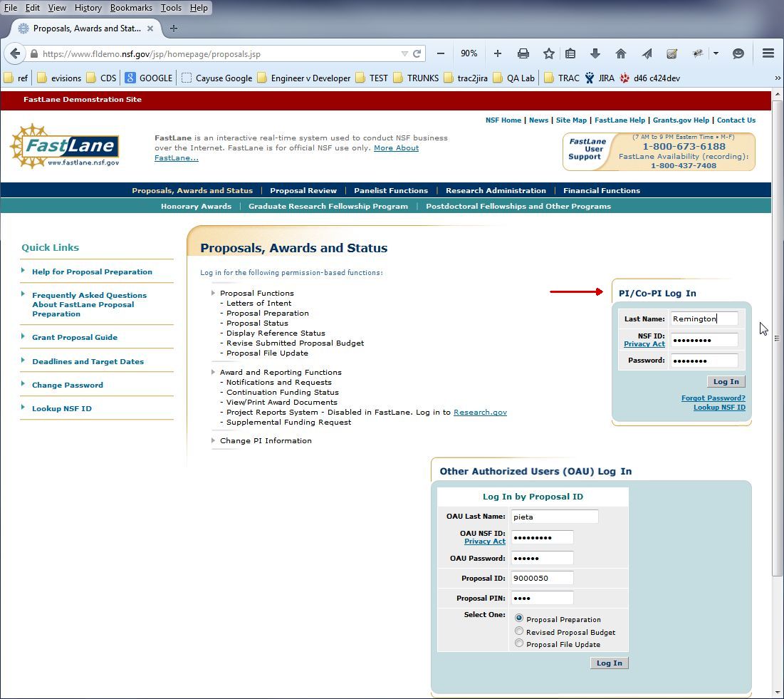This screenshot has height=699, width=784.
Task: Zoom out with the minus icon
Action: coord(441,53)
